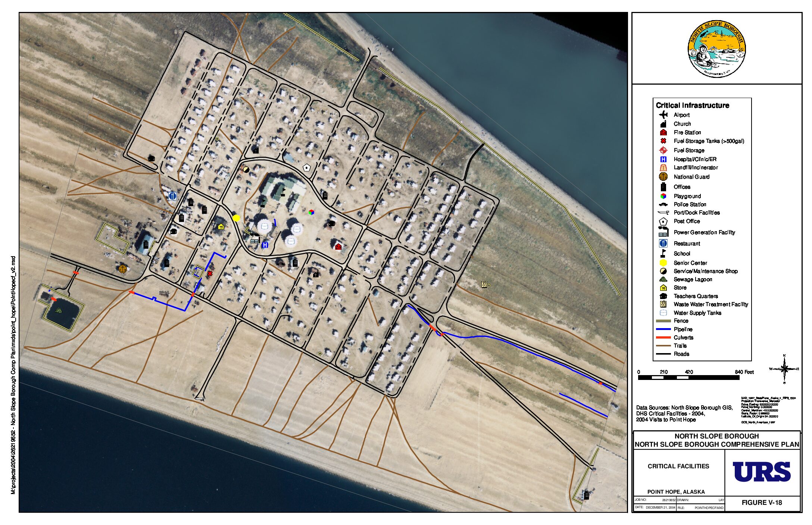The width and height of the screenshot is (812, 525).
Task: Click the Fire Station legend symbol
Action: (x=663, y=132)
